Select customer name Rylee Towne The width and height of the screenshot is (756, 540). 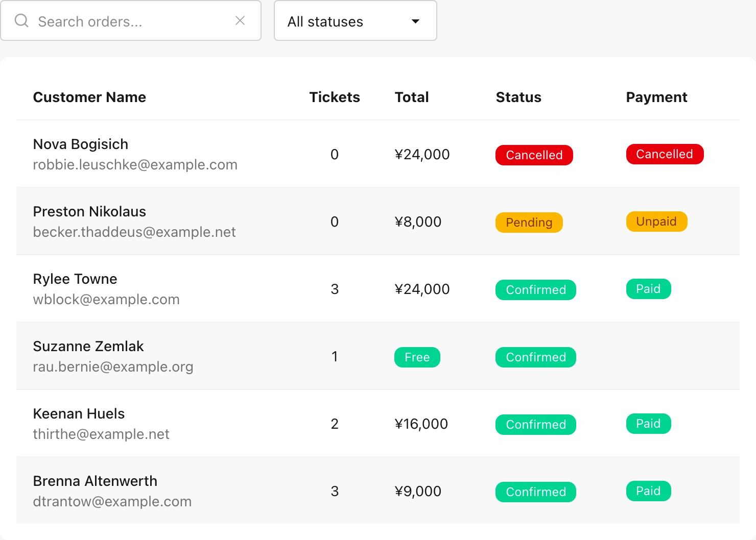click(75, 279)
